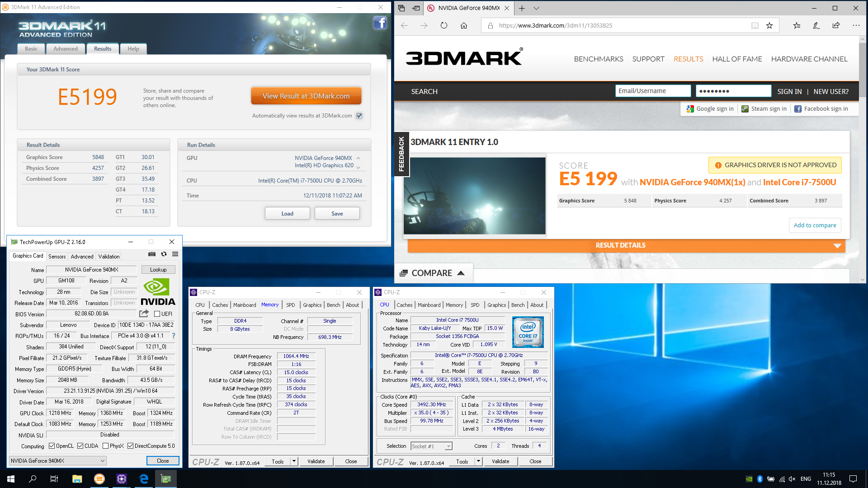This screenshot has height=488, width=868.
Task: Click Lookup button in GPU-Z
Action: [x=158, y=270]
